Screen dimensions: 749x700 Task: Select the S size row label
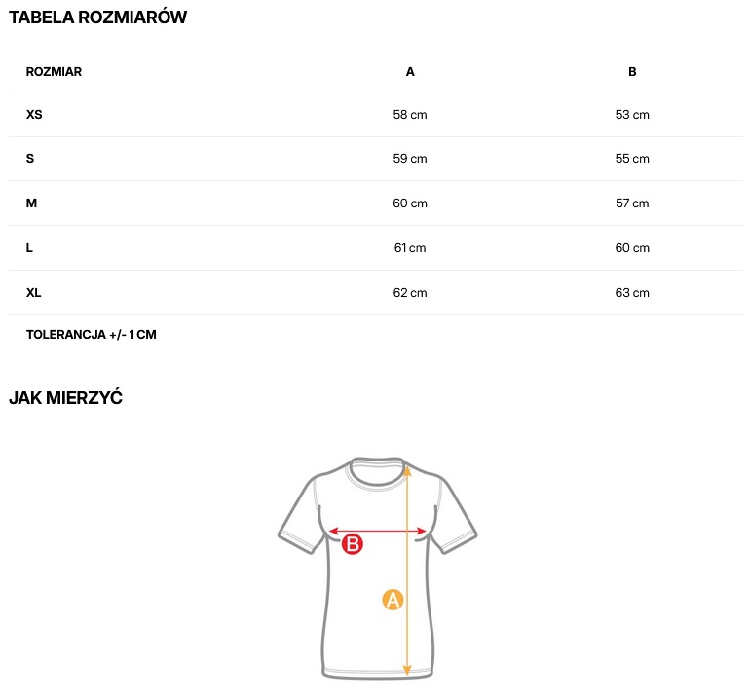click(x=30, y=159)
